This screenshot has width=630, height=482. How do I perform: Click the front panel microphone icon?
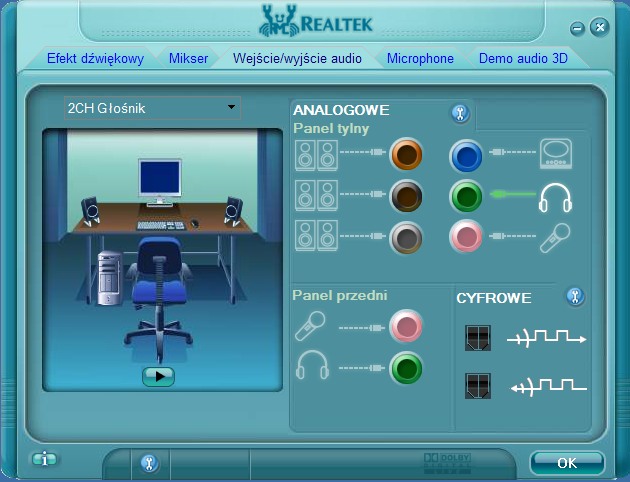[x=310, y=326]
